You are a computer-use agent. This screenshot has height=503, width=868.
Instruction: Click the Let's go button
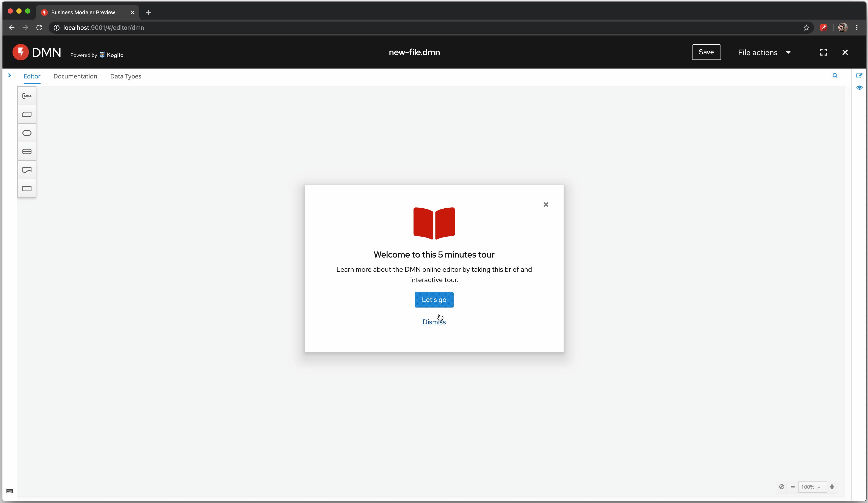(x=434, y=300)
